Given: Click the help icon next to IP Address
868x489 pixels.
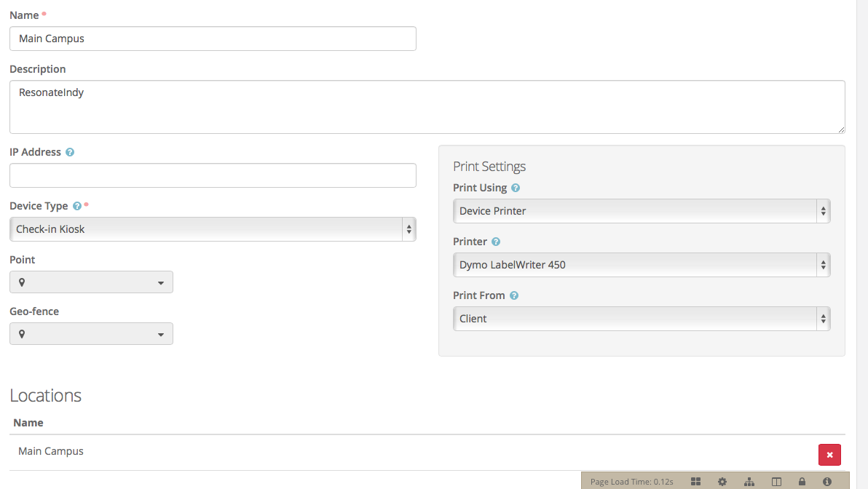Looking at the screenshot, I should (x=70, y=151).
